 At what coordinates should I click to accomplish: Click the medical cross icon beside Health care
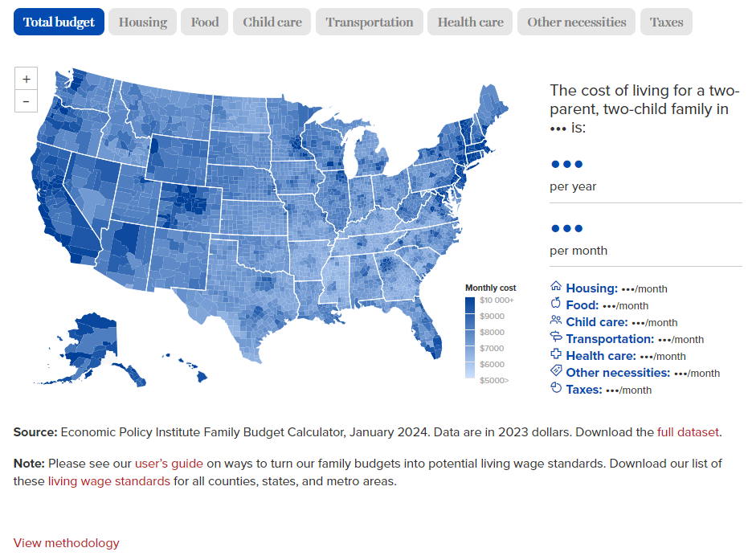tap(556, 354)
